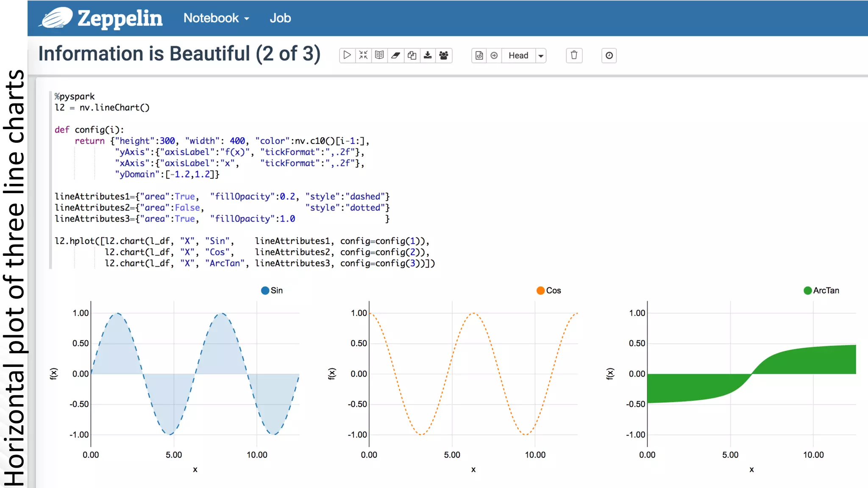Open the Head revision dropdown arrow
Image resolution: width=868 pixels, height=488 pixels.
(x=541, y=55)
